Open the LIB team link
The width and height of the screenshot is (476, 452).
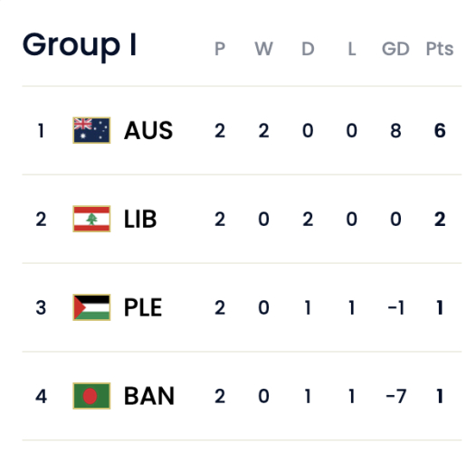140,219
